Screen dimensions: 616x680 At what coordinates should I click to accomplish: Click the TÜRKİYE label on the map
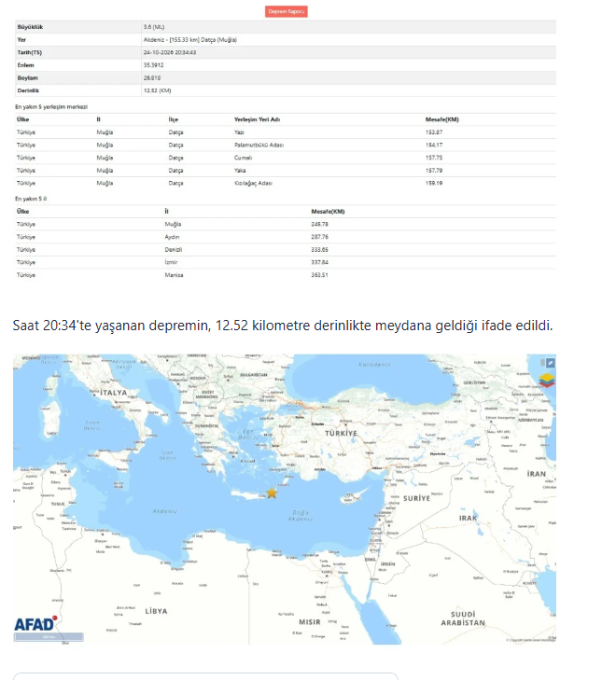coord(341,433)
